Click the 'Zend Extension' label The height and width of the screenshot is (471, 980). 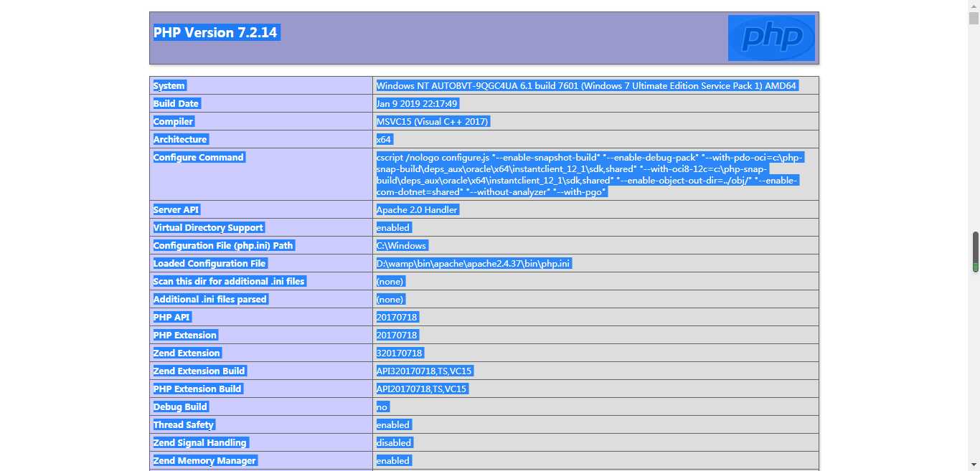(x=187, y=353)
